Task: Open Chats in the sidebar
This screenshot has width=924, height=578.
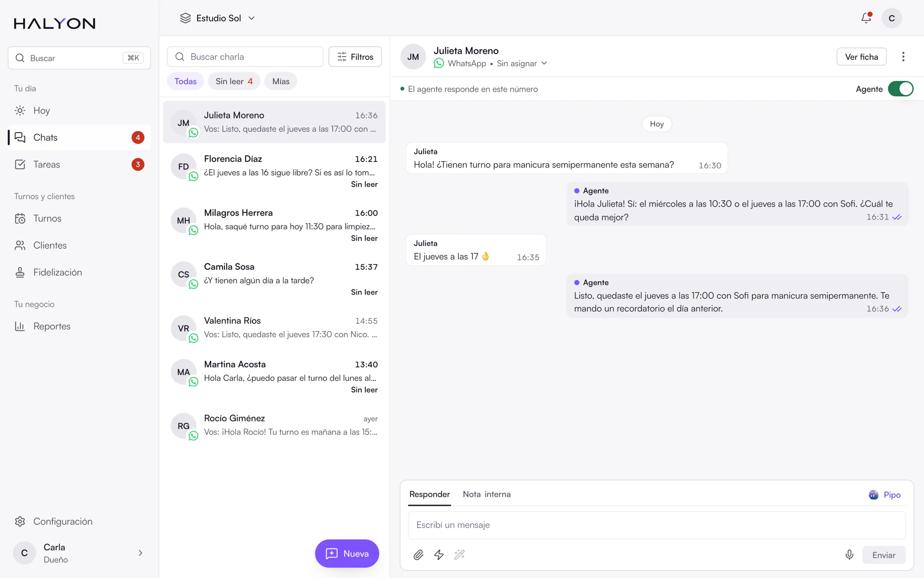Action: (79, 137)
